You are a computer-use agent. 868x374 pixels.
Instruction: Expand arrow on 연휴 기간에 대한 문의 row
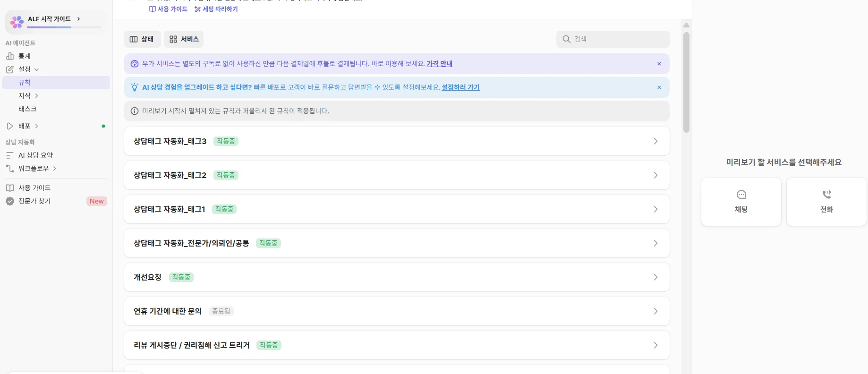(x=655, y=311)
